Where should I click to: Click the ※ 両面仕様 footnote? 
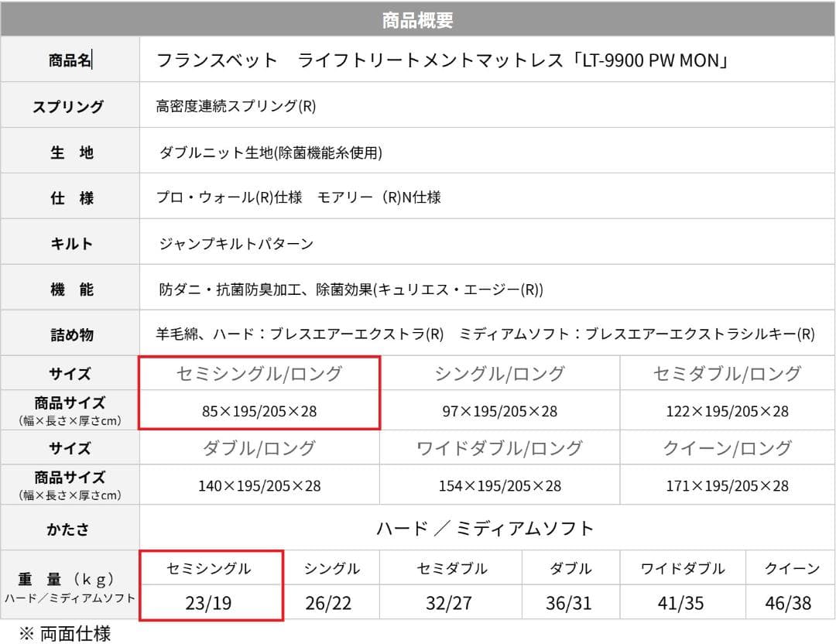[x=65, y=634]
